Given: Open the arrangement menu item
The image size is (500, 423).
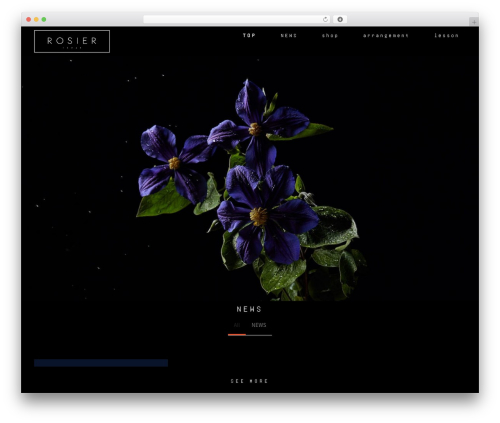Looking at the screenshot, I should [386, 35].
